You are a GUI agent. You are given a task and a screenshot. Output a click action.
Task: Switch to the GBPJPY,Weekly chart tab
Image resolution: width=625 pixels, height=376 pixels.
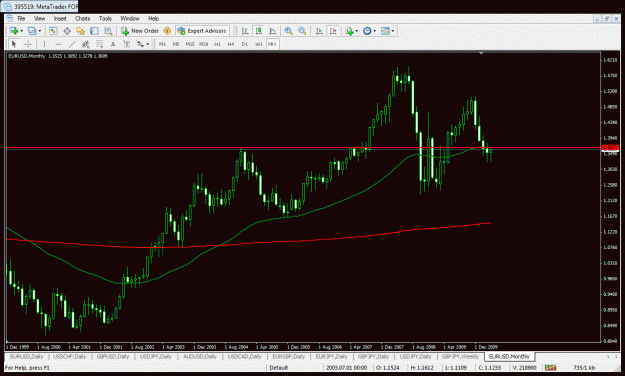(460, 356)
